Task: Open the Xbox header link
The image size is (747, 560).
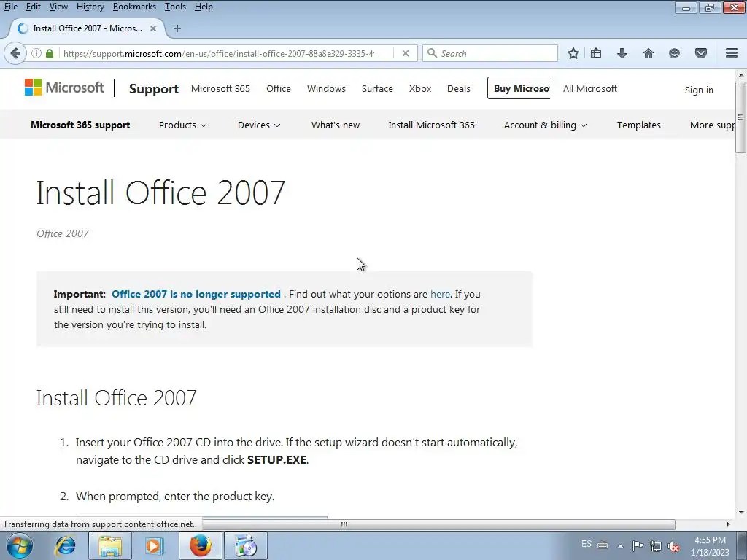Action: click(419, 88)
